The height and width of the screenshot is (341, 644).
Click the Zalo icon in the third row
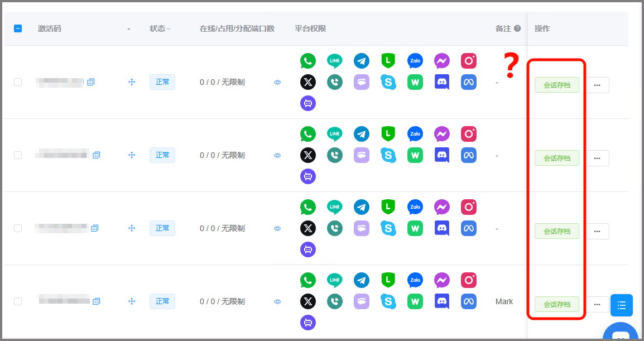click(x=415, y=207)
